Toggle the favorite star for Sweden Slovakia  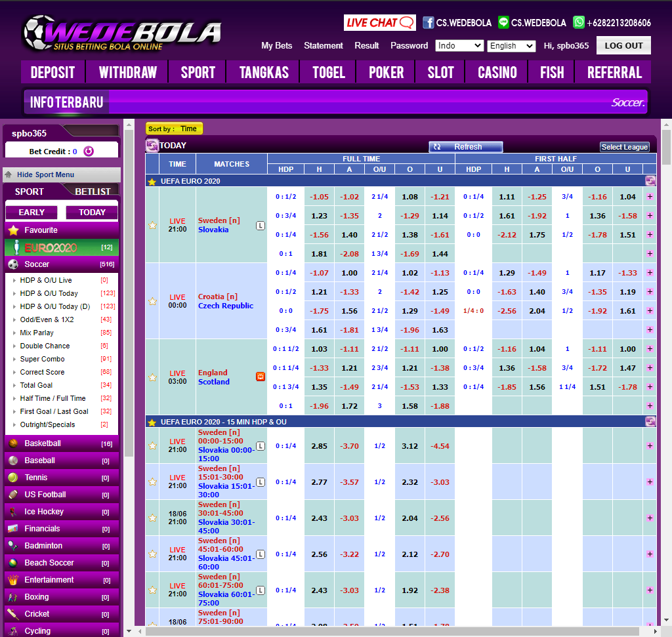pos(152,225)
